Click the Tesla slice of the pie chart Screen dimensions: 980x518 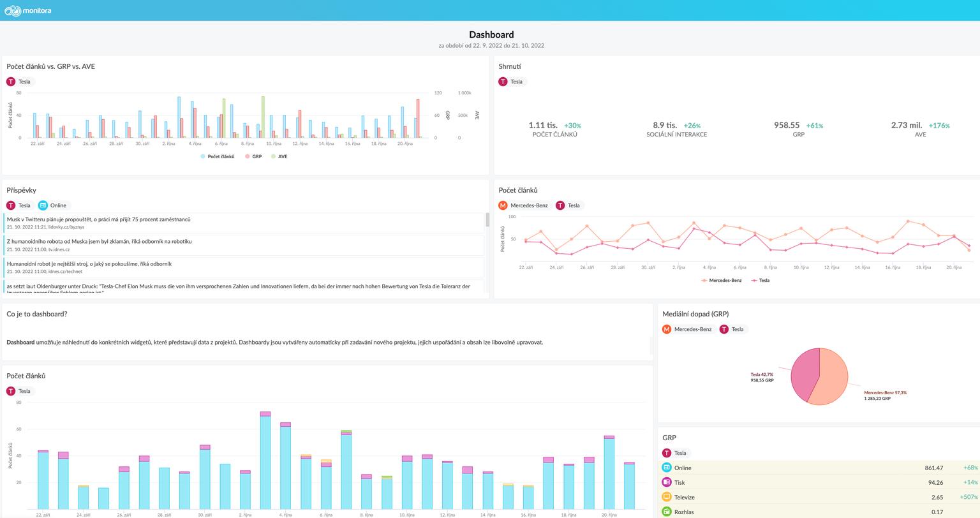[x=805, y=374]
